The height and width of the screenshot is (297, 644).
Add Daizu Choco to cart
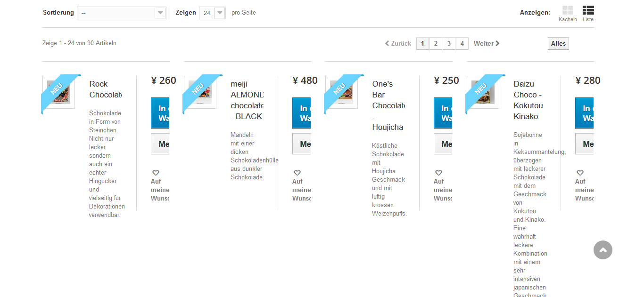tap(584, 113)
